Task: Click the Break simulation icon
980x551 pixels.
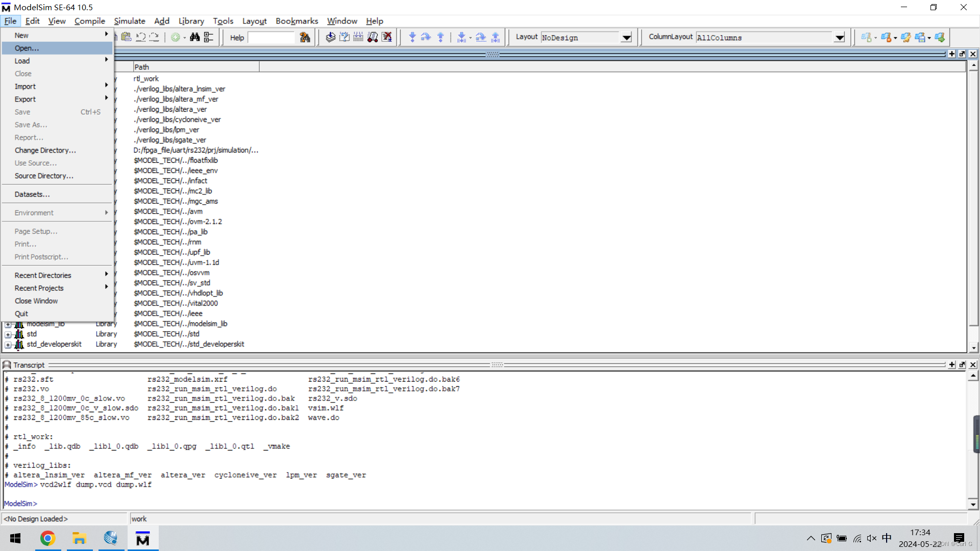Action: [x=387, y=37]
